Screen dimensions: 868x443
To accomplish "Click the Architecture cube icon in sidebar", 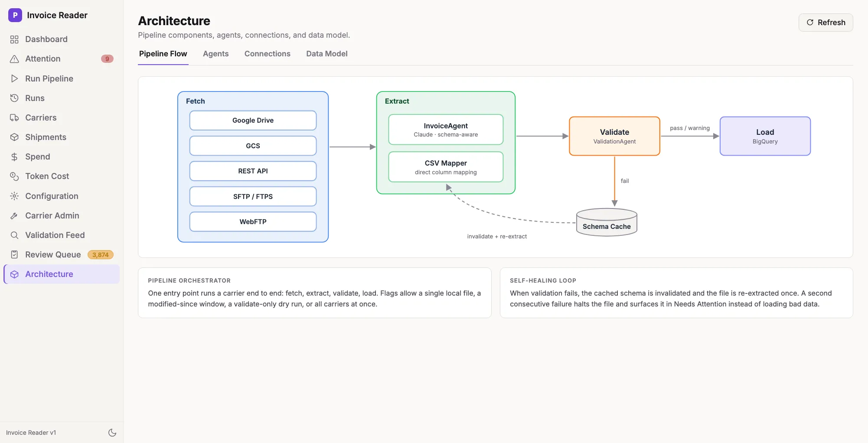I will pyautogui.click(x=14, y=274).
